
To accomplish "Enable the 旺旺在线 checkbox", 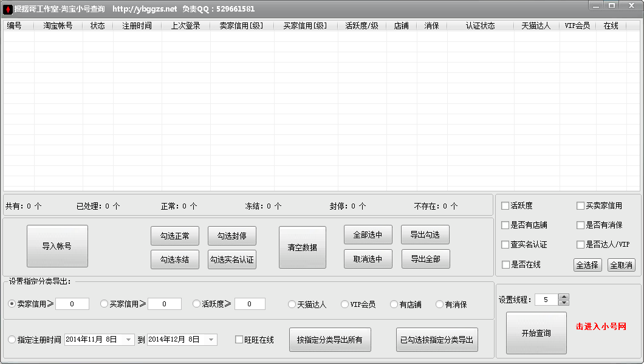I will coord(239,340).
